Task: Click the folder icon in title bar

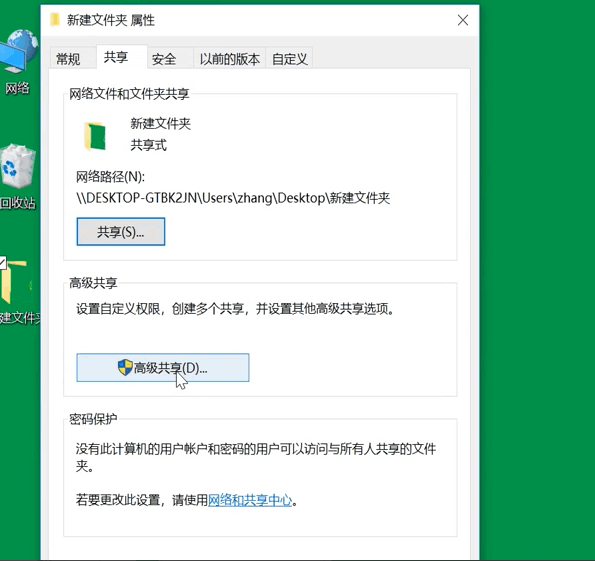Action: coord(55,20)
